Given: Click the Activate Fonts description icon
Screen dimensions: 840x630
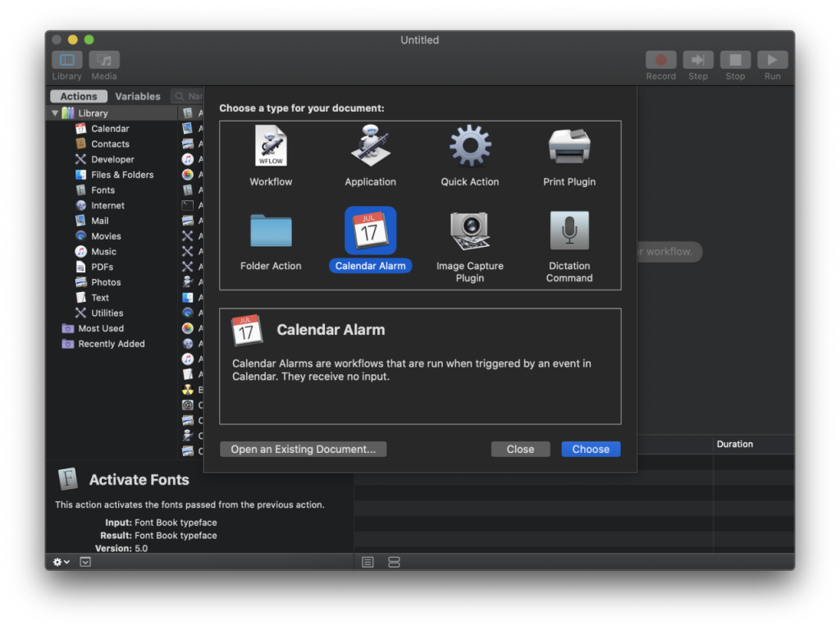Looking at the screenshot, I should click(68, 479).
